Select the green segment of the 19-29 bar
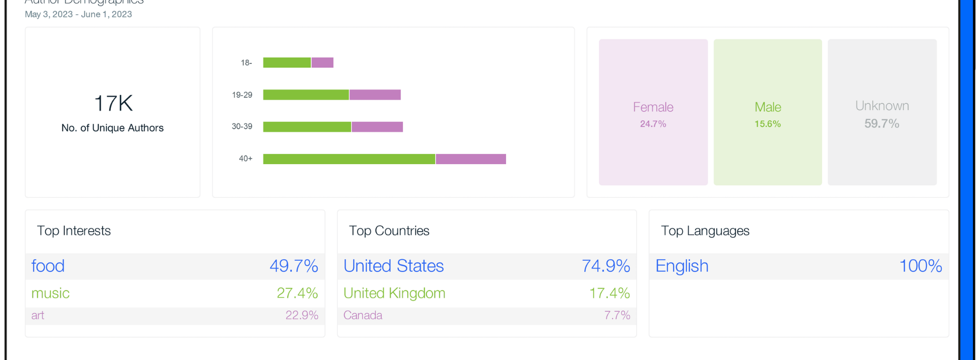 [306, 95]
